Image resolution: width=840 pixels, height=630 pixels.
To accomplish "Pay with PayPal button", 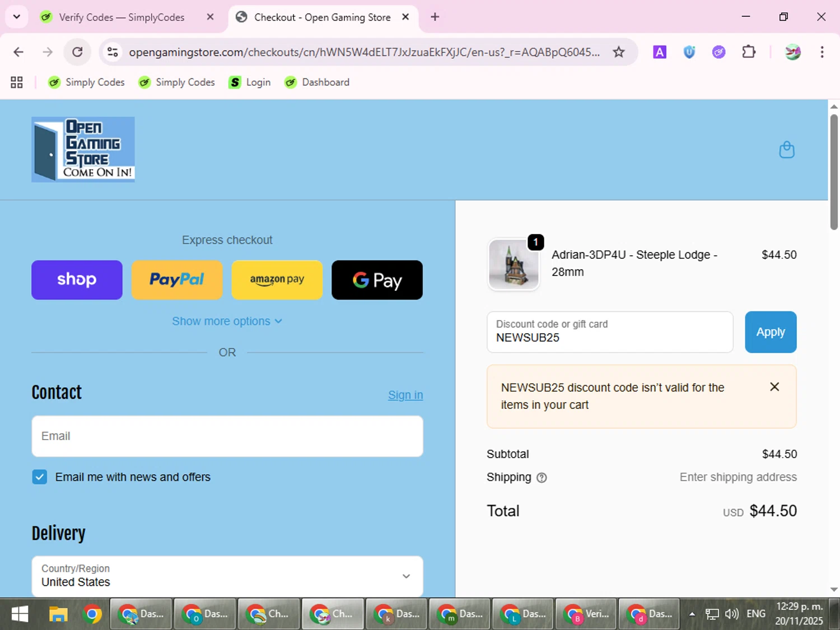I will [x=177, y=280].
